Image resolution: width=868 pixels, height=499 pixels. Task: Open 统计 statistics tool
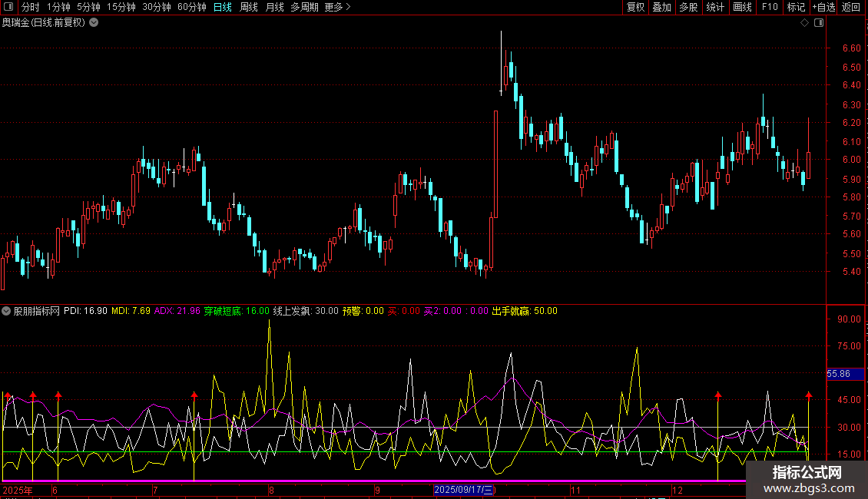pyautogui.click(x=715, y=7)
